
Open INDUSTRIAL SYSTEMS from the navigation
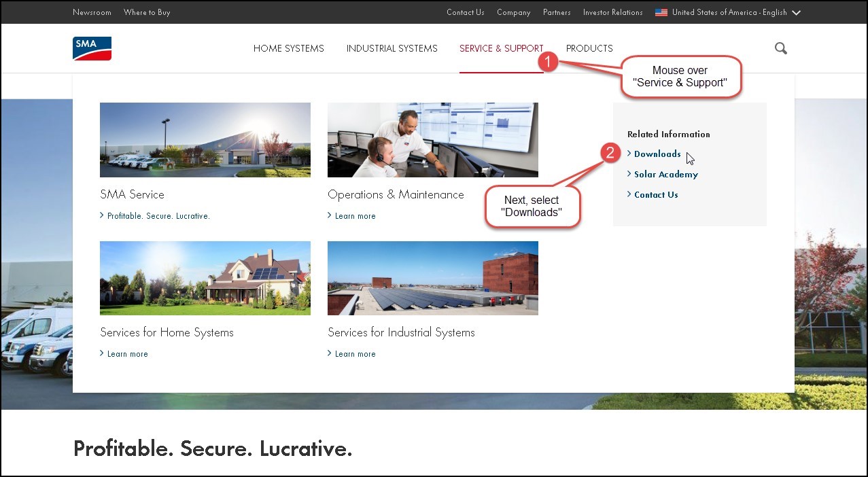(392, 48)
